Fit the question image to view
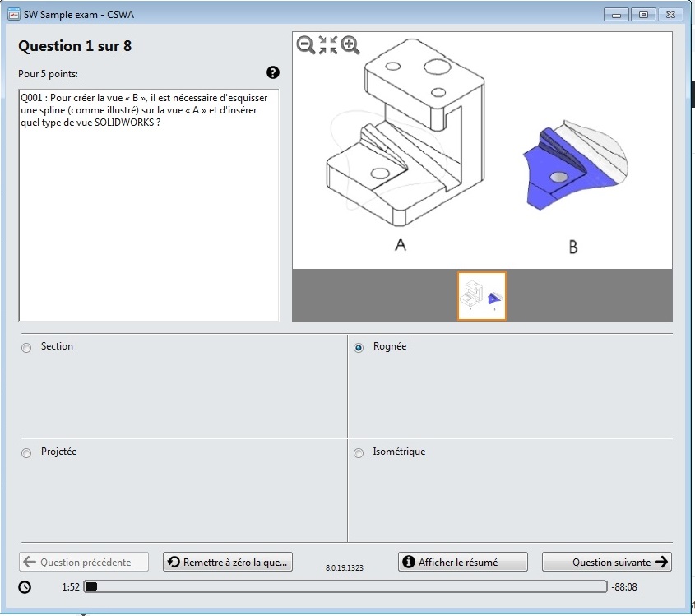695x616 pixels. [x=328, y=44]
